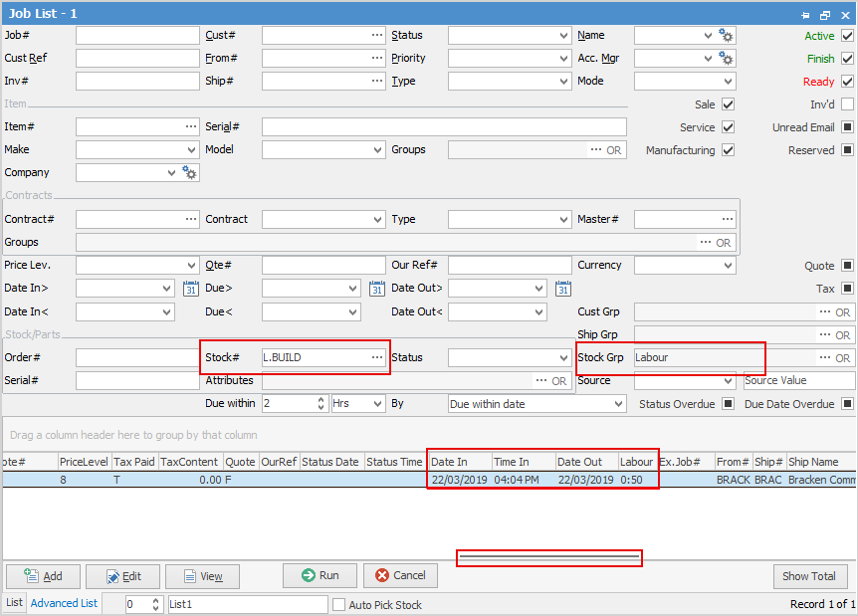The width and height of the screenshot is (858, 616).
Task: Click the Run button
Action: [320, 575]
